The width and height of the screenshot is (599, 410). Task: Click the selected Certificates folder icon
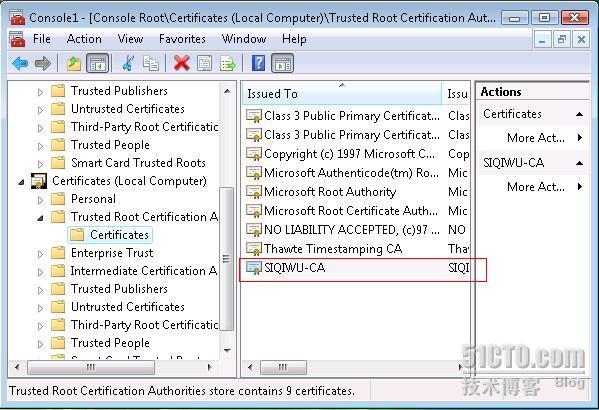[x=77, y=235]
